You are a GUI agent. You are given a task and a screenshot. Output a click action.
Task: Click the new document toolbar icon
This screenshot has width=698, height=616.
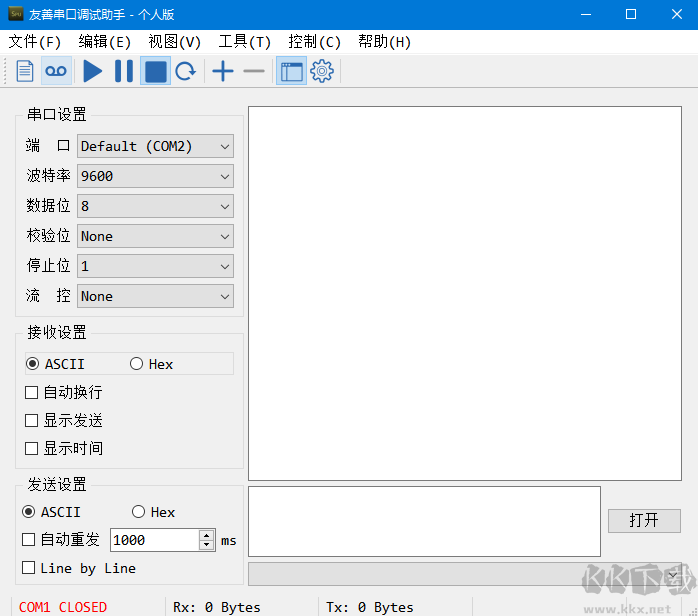point(25,71)
